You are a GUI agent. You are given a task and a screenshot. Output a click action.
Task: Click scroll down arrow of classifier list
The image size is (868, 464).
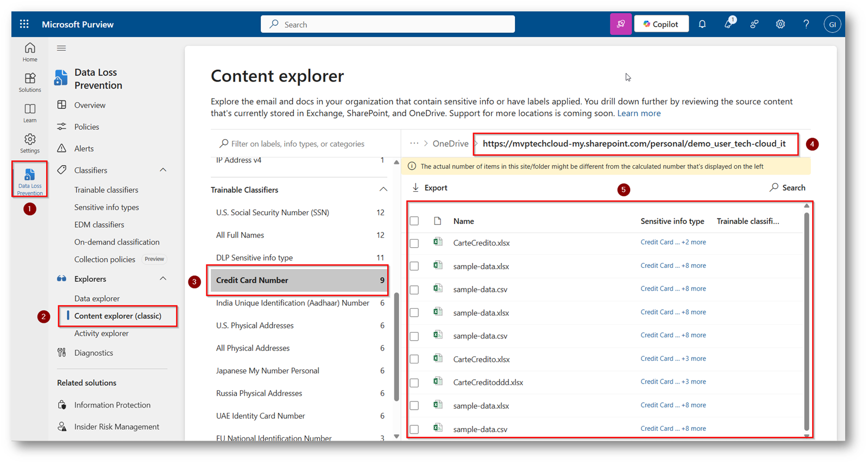[397, 436]
